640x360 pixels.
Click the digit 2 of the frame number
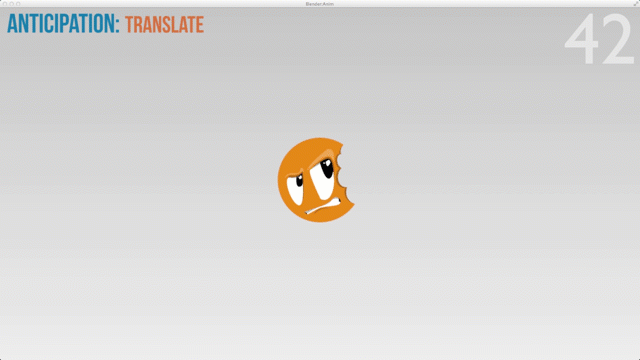pyautogui.click(x=618, y=39)
